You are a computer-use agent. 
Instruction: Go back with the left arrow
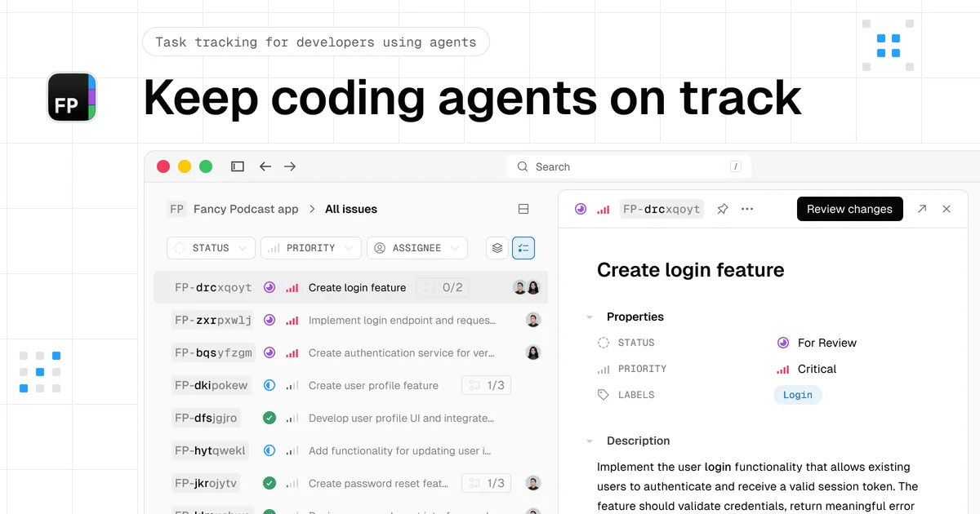tap(265, 166)
